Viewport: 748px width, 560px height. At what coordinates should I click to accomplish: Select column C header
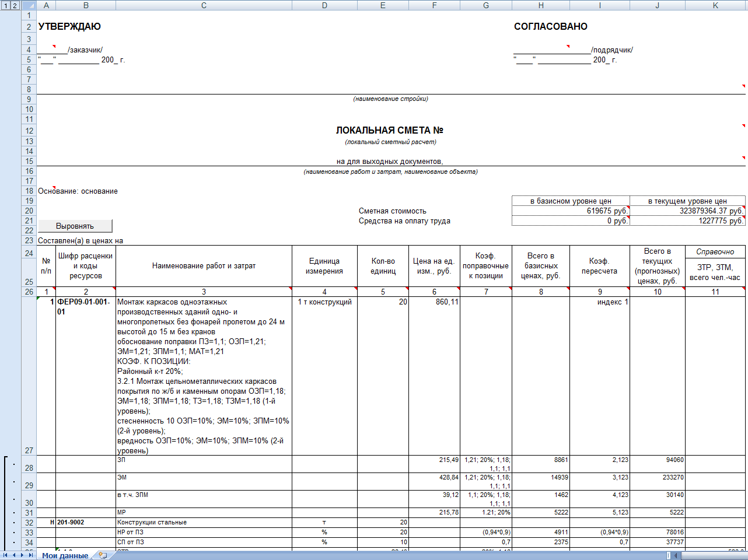point(204,5)
